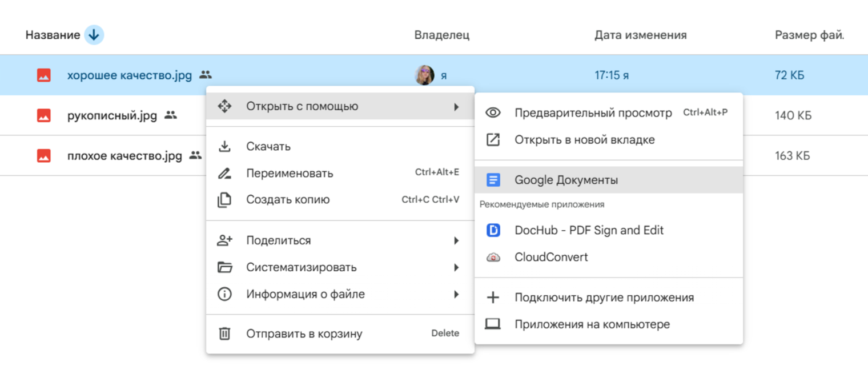Expand the Систематизировать submenu arrow
The width and height of the screenshot is (868, 378).
(456, 267)
